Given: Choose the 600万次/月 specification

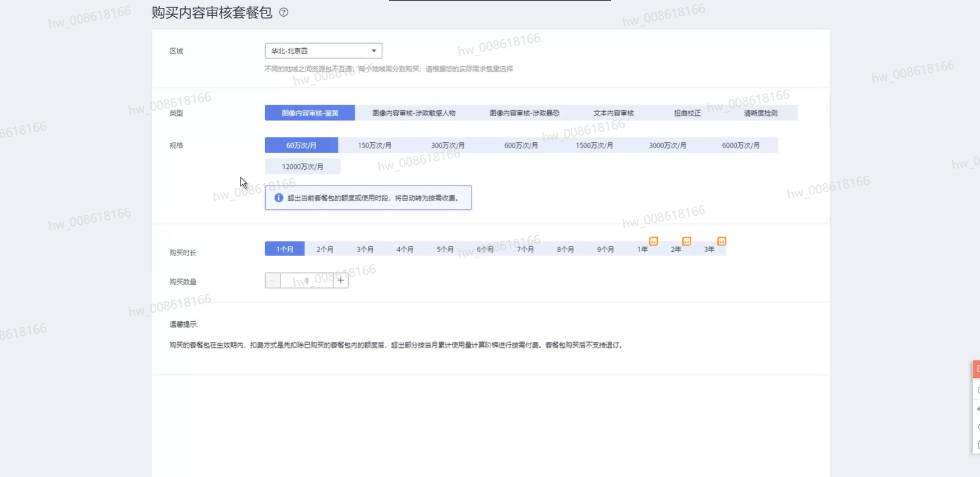Looking at the screenshot, I should [x=521, y=145].
